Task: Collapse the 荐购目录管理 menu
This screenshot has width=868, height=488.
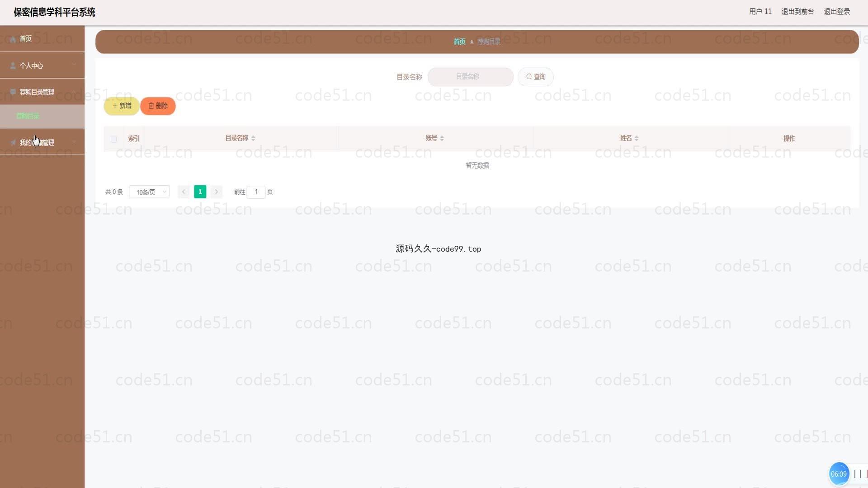Action: [x=42, y=92]
